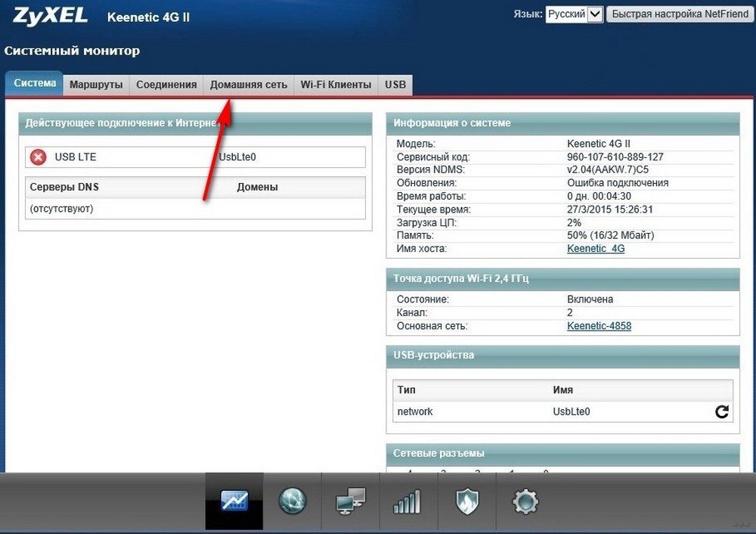Click the Быстрая настройка NetFriend button
This screenshot has height=534, width=756.
(680, 14)
